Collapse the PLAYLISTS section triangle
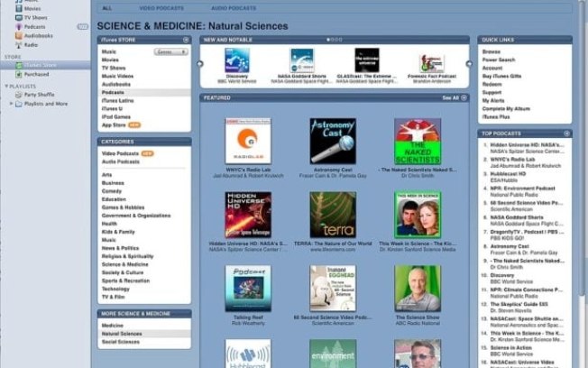588x368 pixels. pyautogui.click(x=6, y=87)
